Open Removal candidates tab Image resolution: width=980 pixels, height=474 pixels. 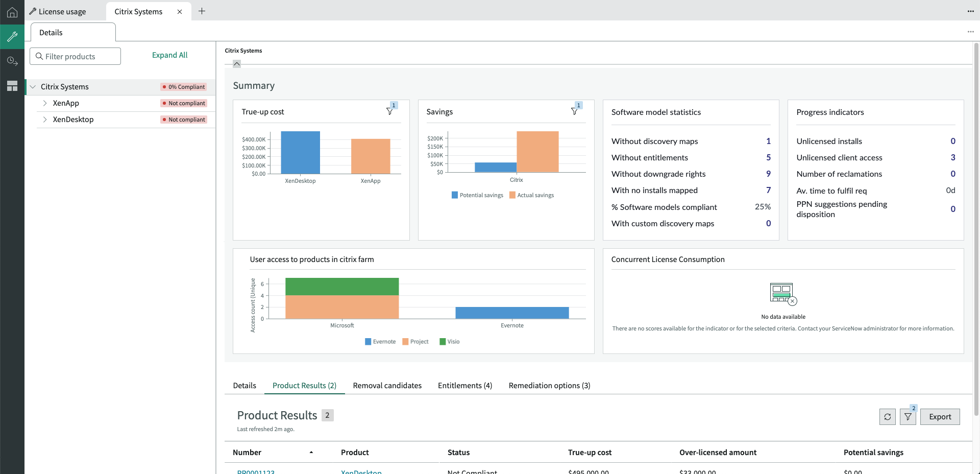(x=387, y=386)
